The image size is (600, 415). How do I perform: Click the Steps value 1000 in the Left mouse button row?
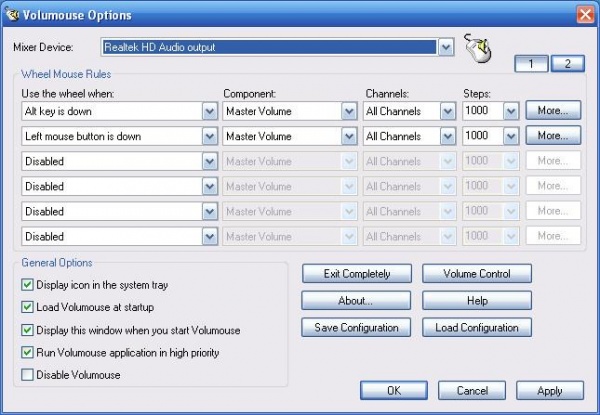[x=477, y=135]
